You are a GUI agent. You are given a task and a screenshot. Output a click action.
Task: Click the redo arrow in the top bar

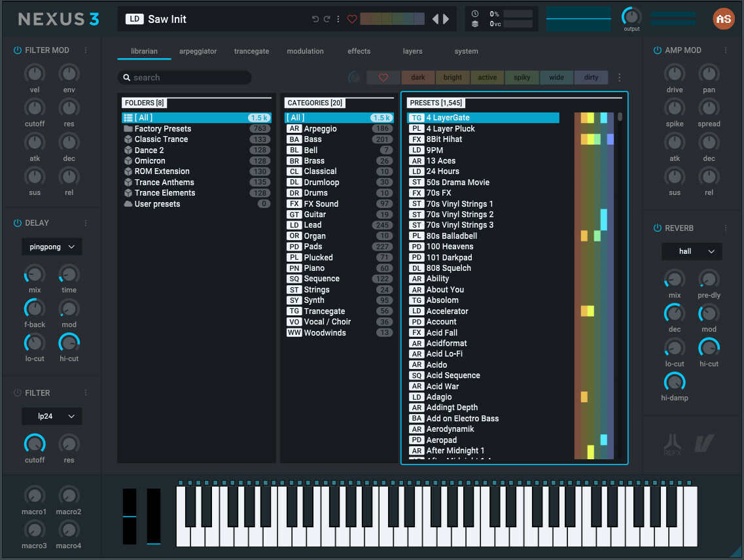pos(327,19)
